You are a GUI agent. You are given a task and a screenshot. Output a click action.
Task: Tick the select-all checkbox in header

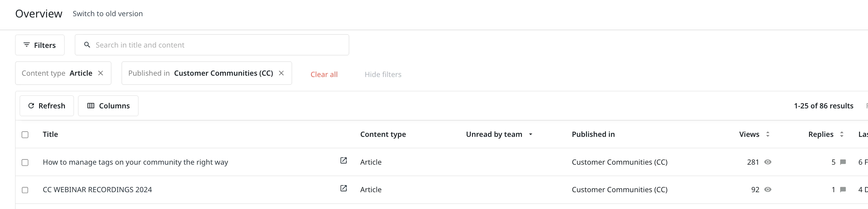(25, 134)
